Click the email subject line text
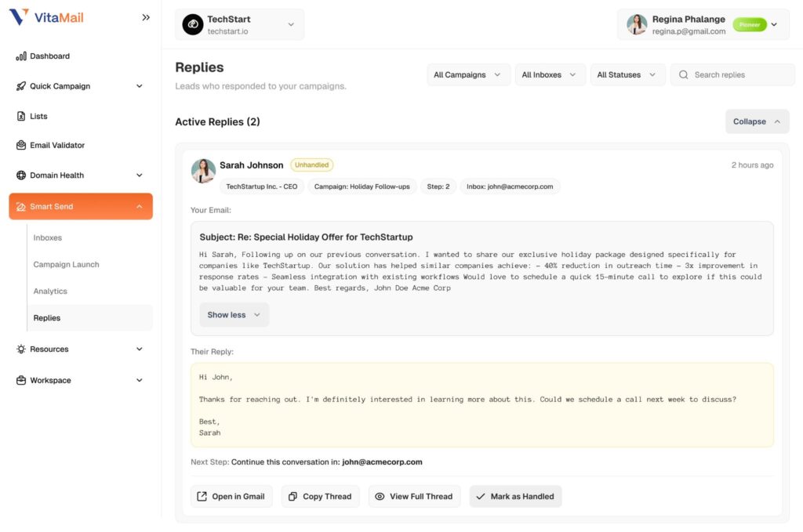 [307, 237]
